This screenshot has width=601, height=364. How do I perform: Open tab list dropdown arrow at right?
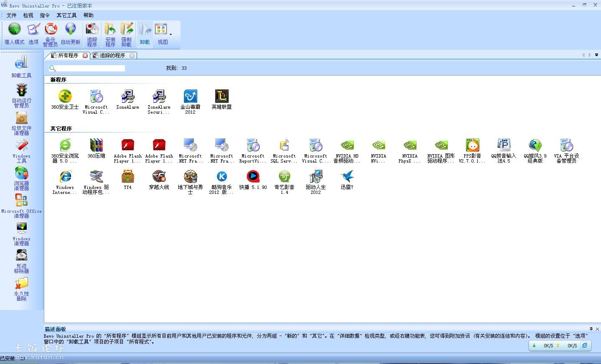click(x=596, y=55)
